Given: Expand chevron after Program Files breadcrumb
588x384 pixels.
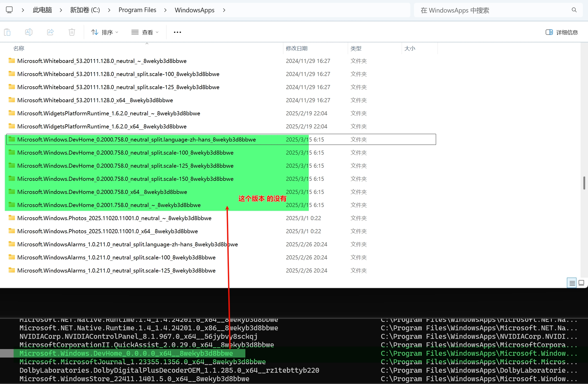Looking at the screenshot, I should [x=165, y=10].
